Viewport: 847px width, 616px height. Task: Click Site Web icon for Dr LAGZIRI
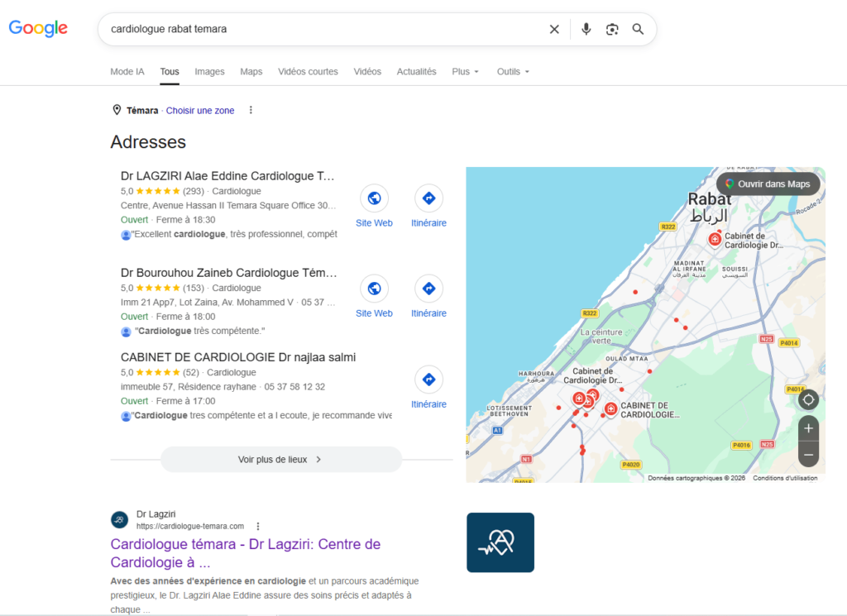pyautogui.click(x=375, y=198)
